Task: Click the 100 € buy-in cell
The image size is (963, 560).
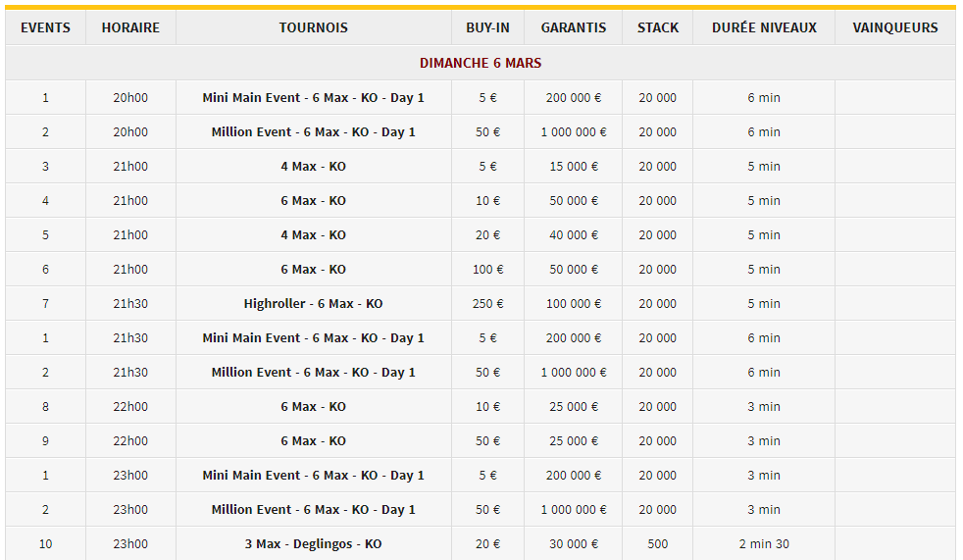Action: point(487,270)
